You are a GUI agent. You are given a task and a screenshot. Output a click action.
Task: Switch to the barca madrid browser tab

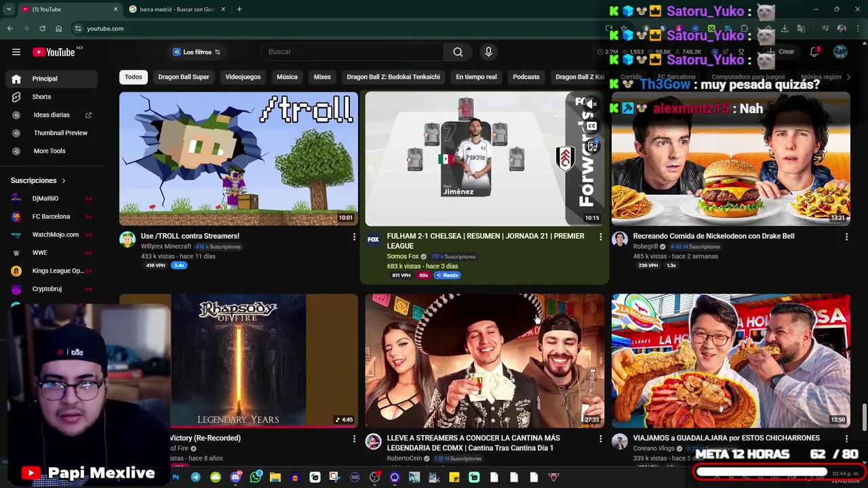tap(176, 9)
